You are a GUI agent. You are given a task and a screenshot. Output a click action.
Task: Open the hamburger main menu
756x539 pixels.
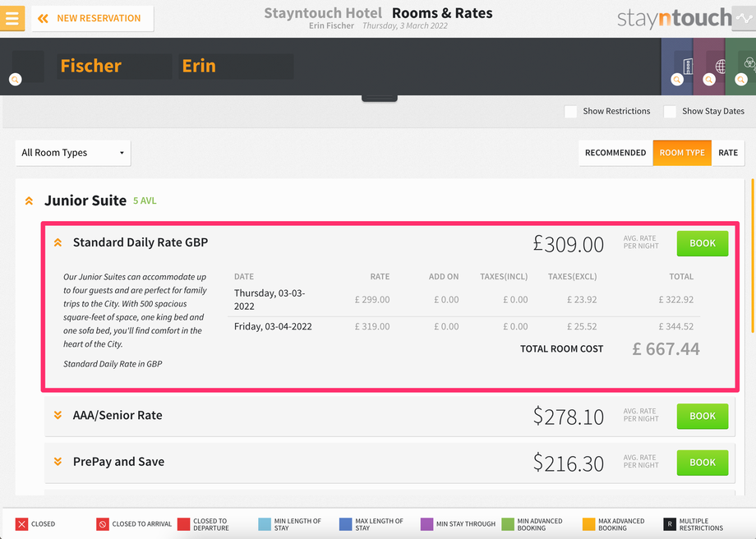pyautogui.click(x=12, y=18)
